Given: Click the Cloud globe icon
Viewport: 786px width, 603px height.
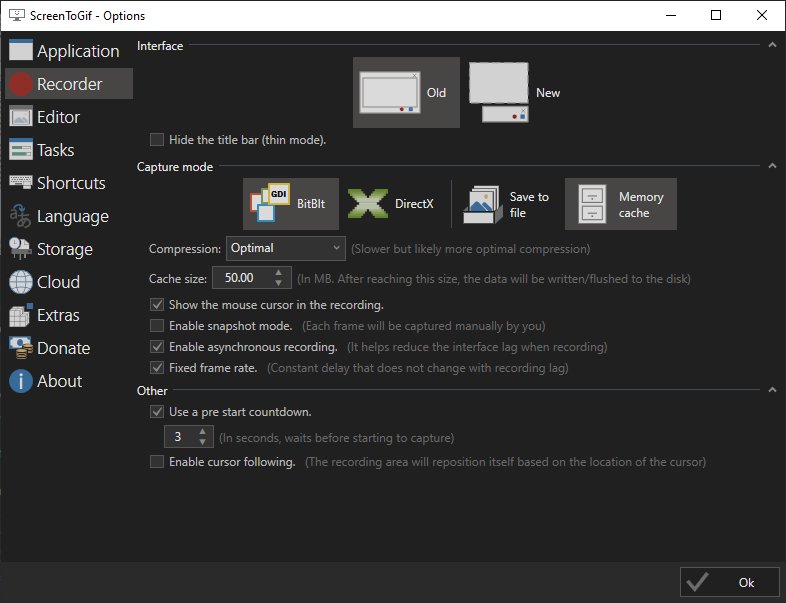Looking at the screenshot, I should [x=21, y=282].
